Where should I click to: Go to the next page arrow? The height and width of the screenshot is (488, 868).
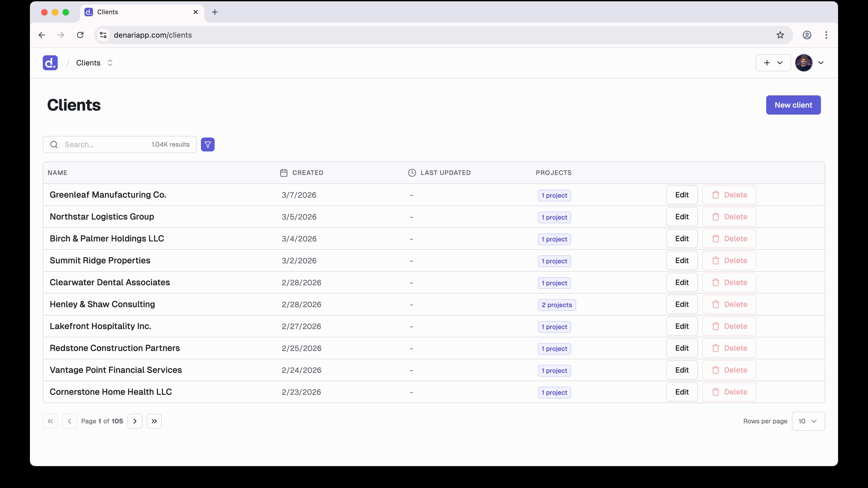[x=135, y=421]
